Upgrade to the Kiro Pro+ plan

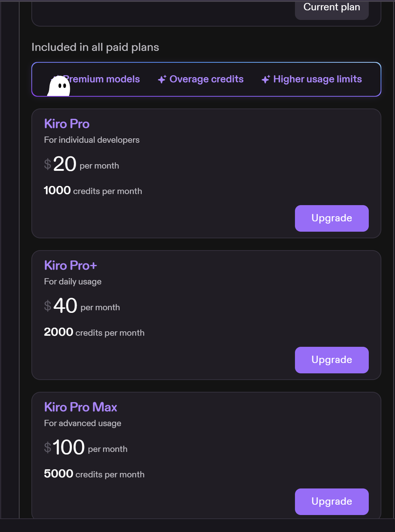(332, 360)
